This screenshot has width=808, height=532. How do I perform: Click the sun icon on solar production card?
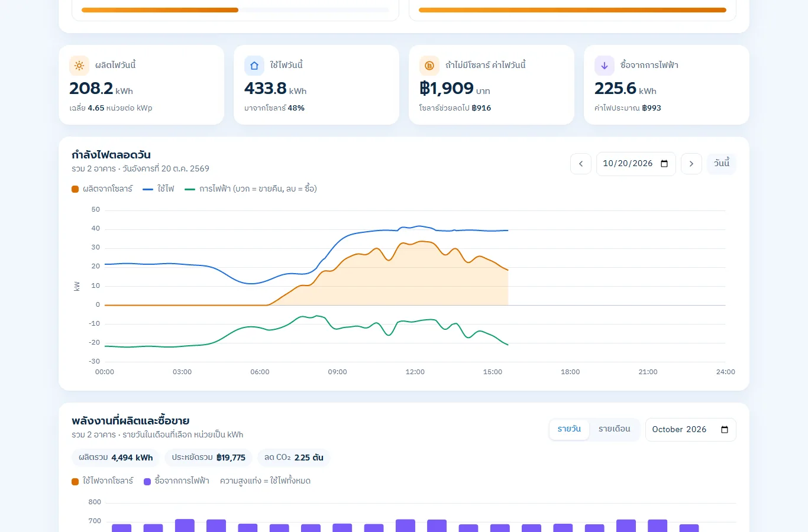79,66
